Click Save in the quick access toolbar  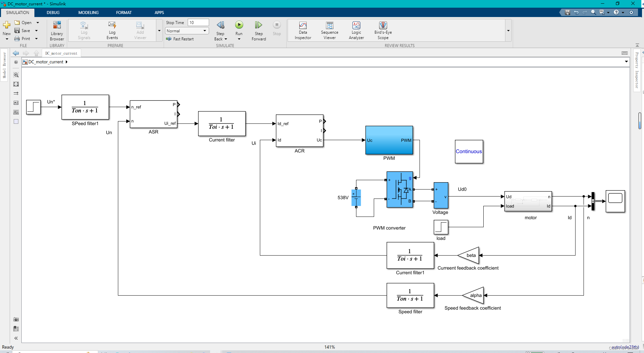tap(567, 12)
